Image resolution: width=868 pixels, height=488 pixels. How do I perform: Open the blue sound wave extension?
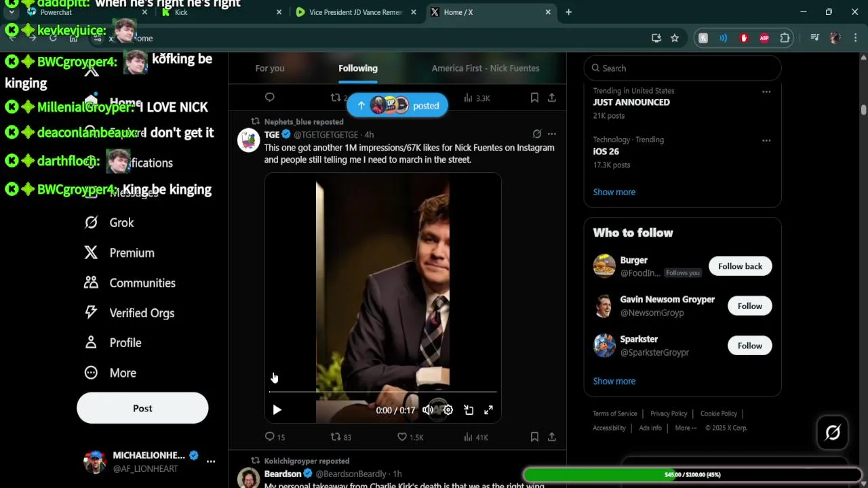(724, 39)
